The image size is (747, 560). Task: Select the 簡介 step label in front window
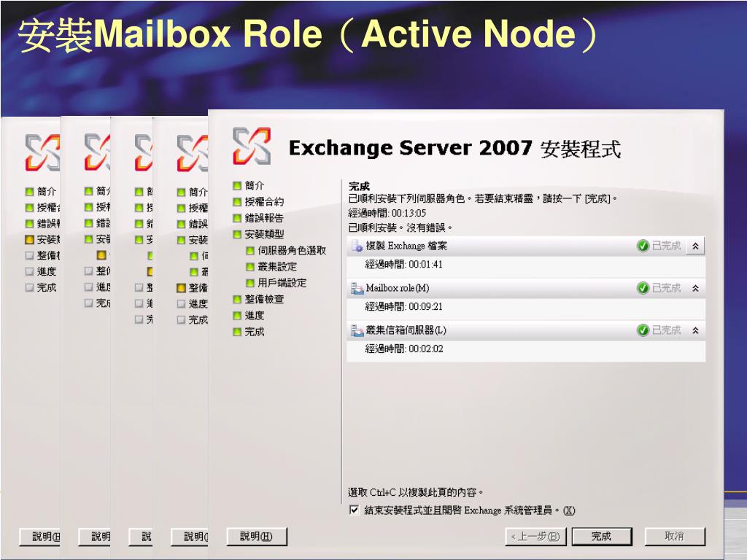point(255,185)
